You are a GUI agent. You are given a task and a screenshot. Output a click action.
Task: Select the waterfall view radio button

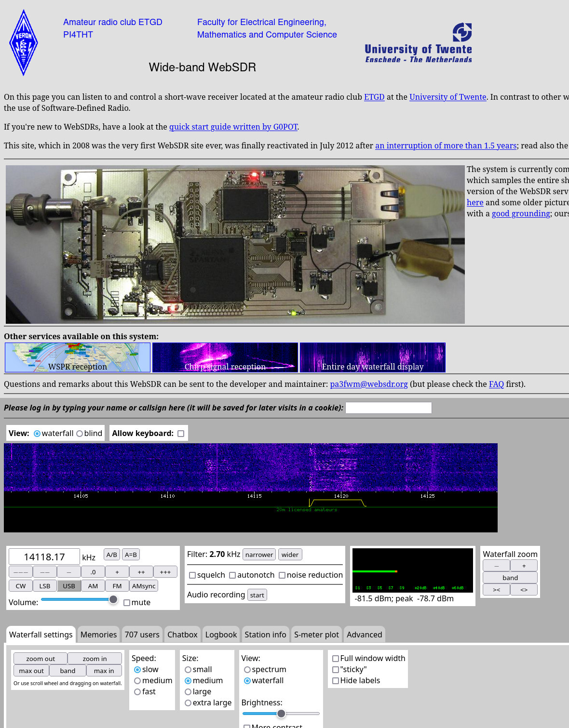[x=37, y=434]
